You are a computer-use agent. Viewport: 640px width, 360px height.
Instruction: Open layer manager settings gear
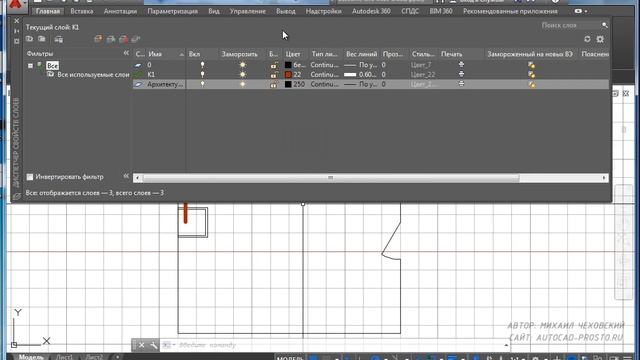point(600,39)
